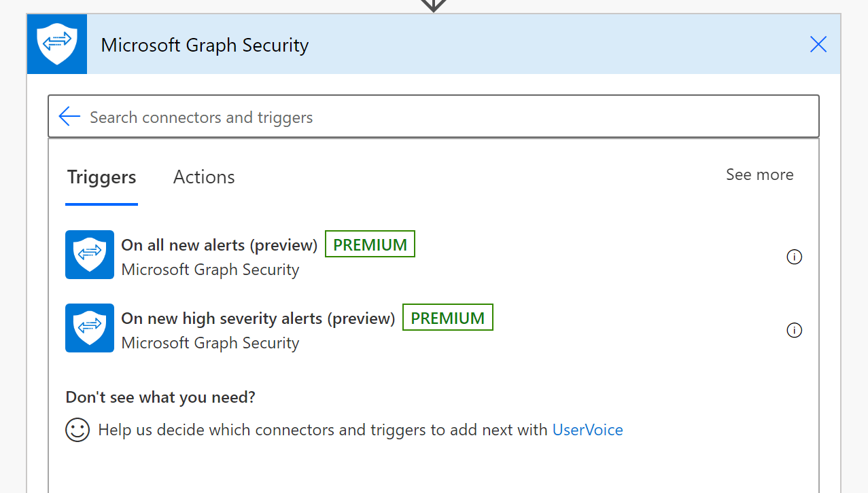
Task: Open the UserVoice link
Action: 587,430
